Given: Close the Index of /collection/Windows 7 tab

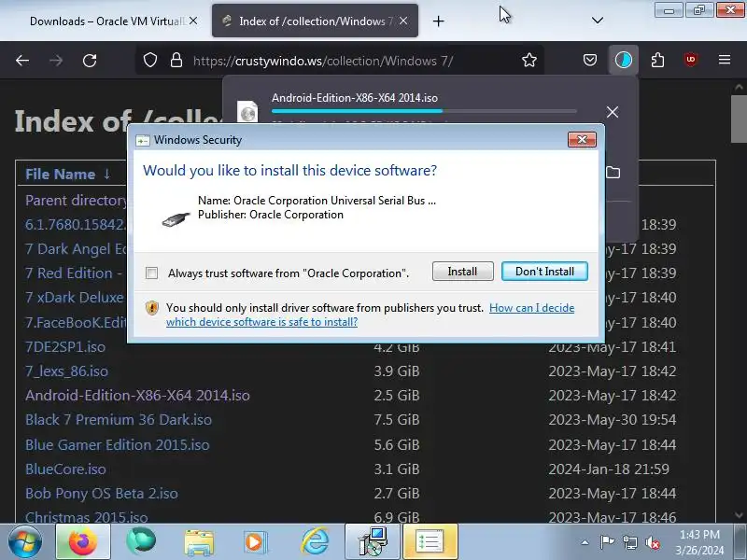Looking at the screenshot, I should [403, 21].
